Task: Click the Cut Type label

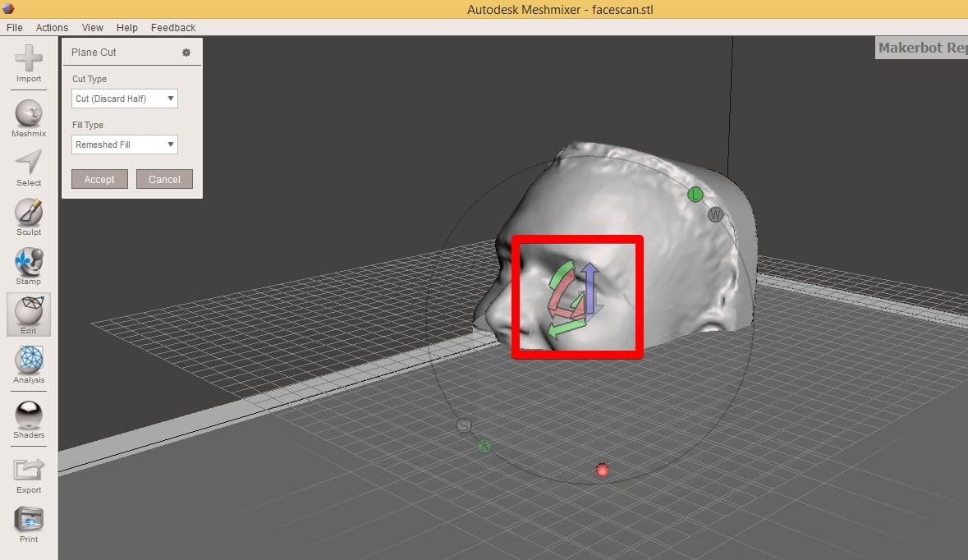Action: point(89,79)
